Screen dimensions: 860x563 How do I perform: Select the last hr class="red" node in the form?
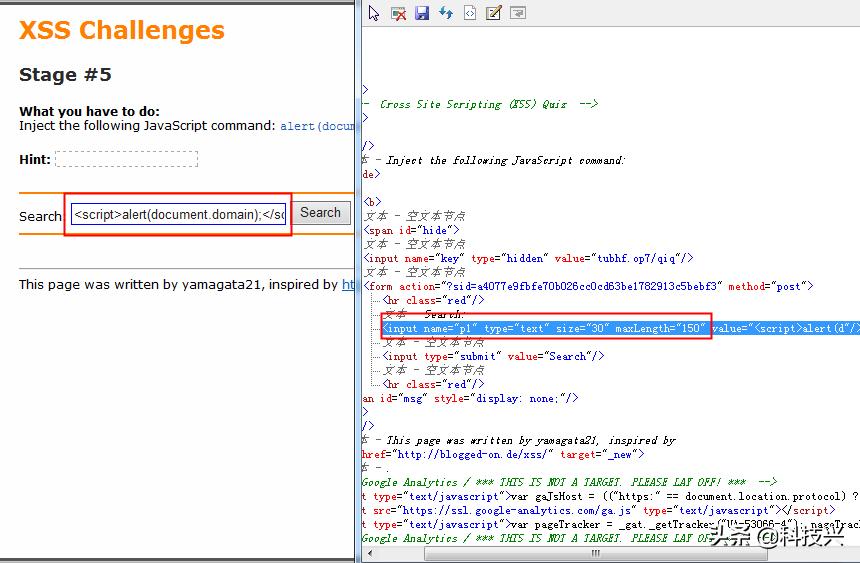(433, 384)
